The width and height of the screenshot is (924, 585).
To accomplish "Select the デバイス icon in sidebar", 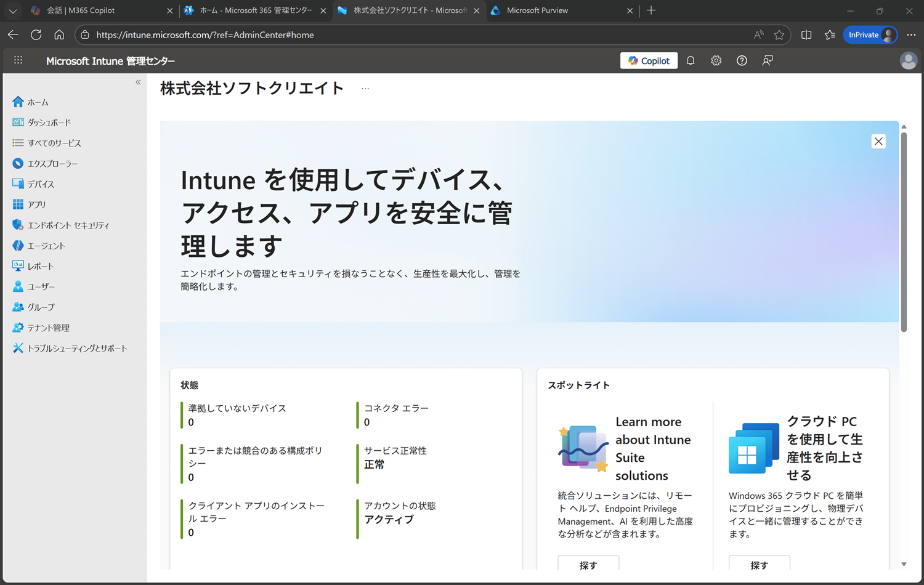I will (x=18, y=184).
